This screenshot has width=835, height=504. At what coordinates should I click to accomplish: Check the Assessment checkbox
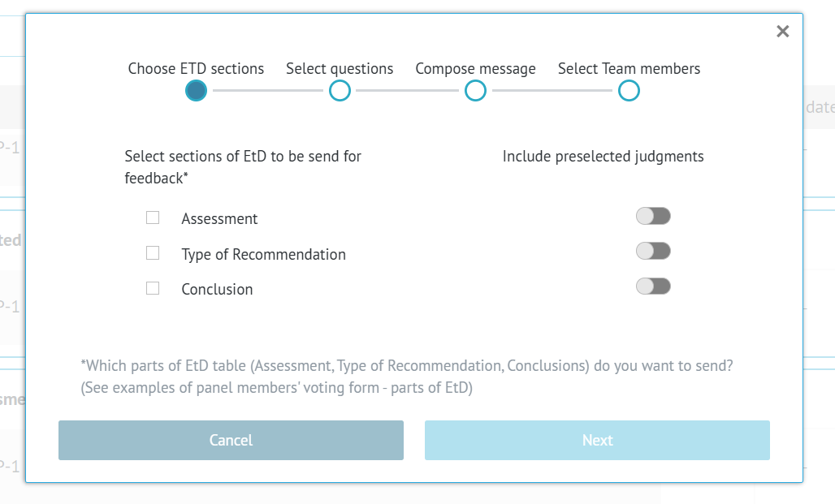153,218
